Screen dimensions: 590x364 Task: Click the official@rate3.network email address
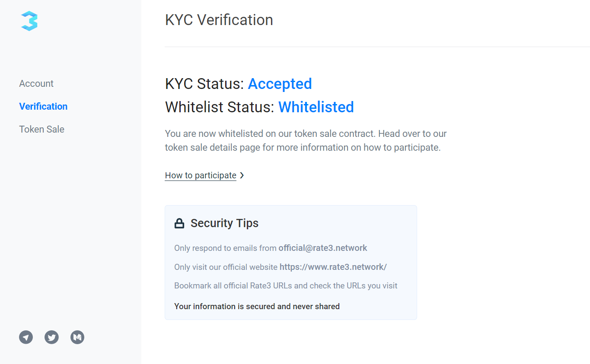point(323,248)
